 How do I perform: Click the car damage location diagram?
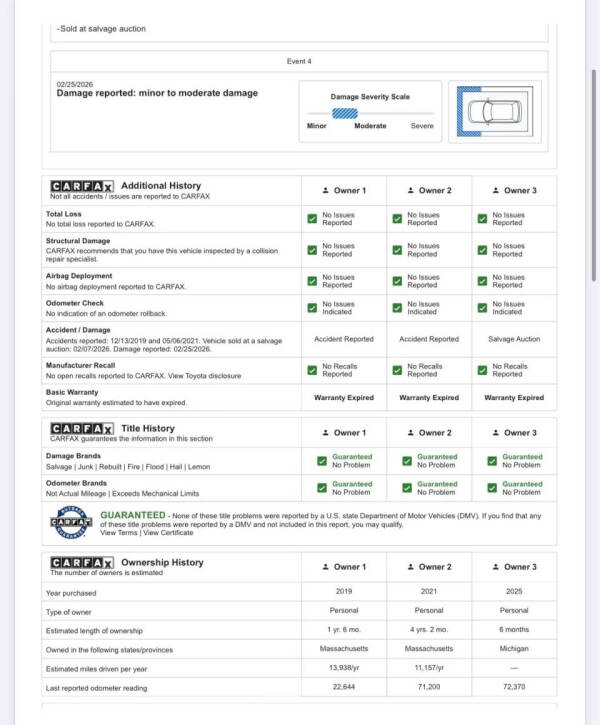pyautogui.click(x=495, y=111)
